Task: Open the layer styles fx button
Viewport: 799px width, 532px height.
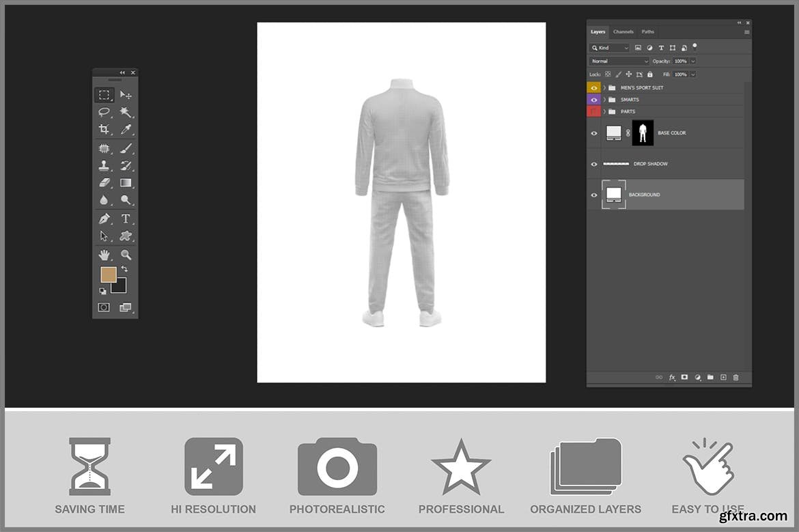Action: (672, 377)
